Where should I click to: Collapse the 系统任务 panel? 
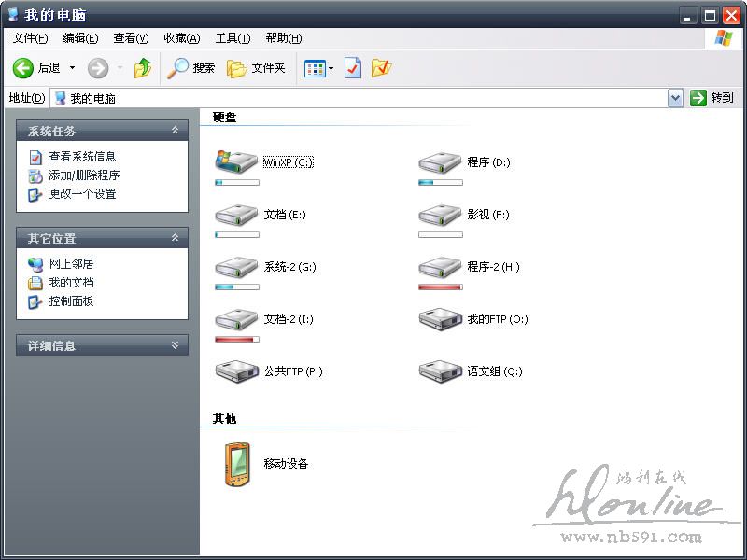175,132
